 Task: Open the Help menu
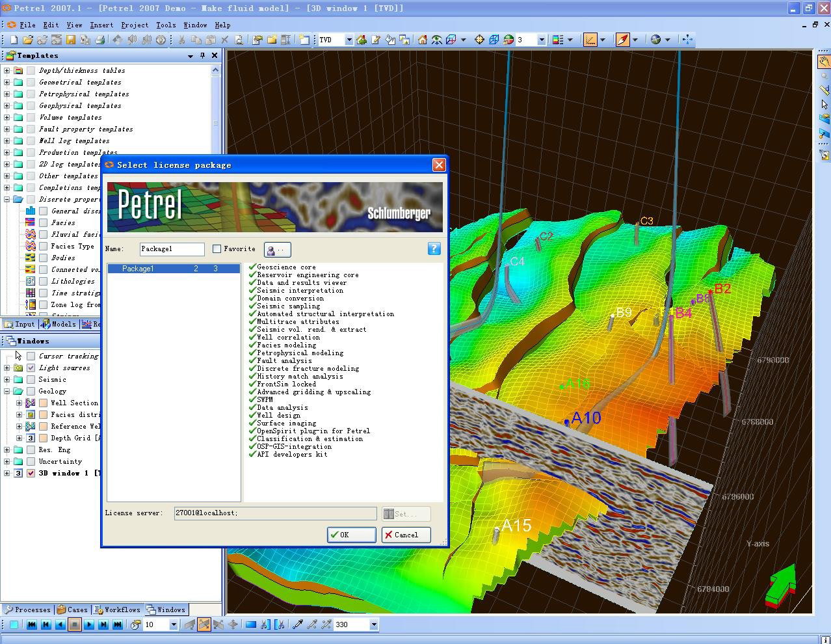click(x=222, y=25)
